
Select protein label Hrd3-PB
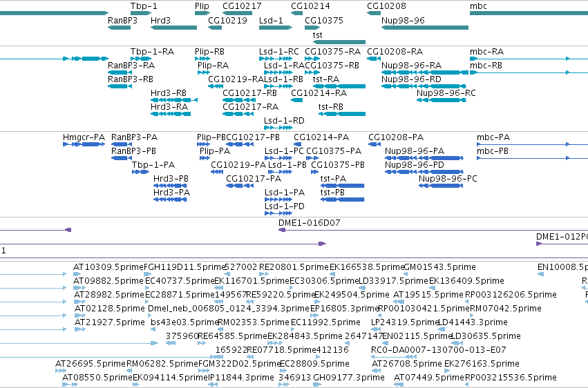coord(171,179)
